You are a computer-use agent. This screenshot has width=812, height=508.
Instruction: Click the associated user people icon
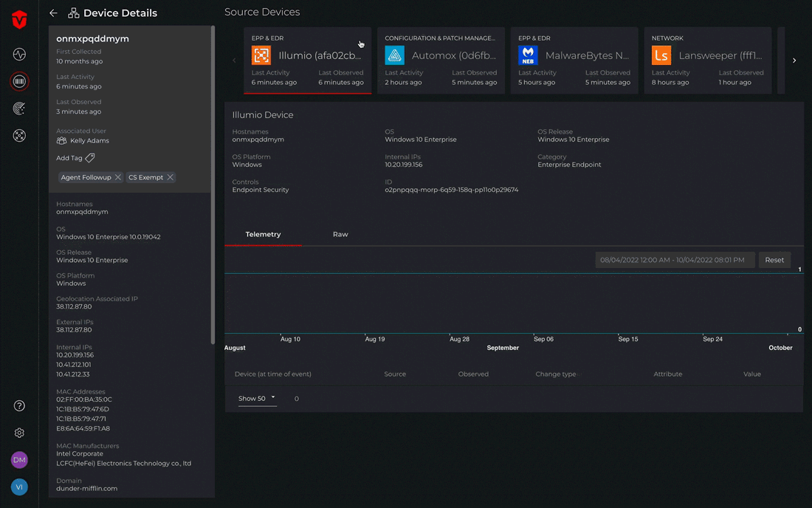pos(61,140)
